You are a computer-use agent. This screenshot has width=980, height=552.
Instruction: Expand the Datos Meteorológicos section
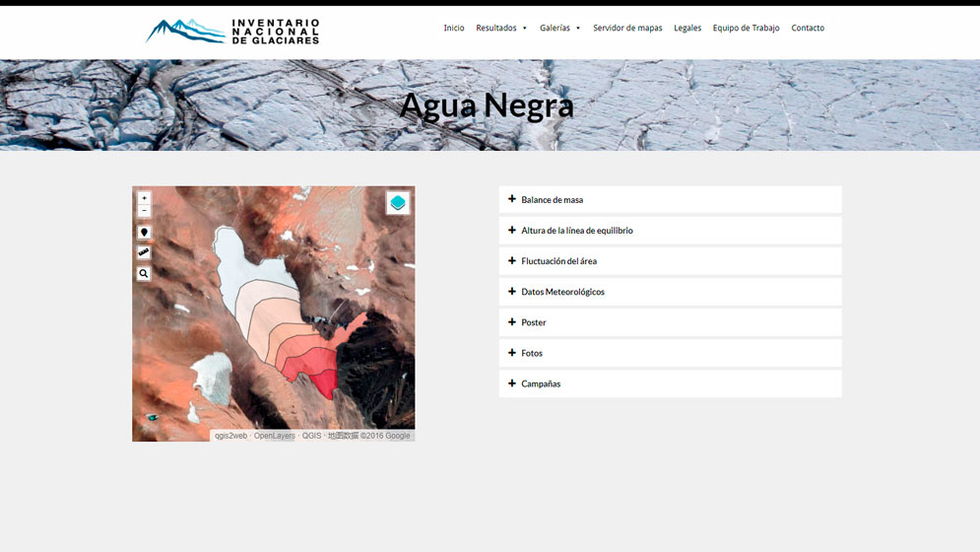click(670, 292)
